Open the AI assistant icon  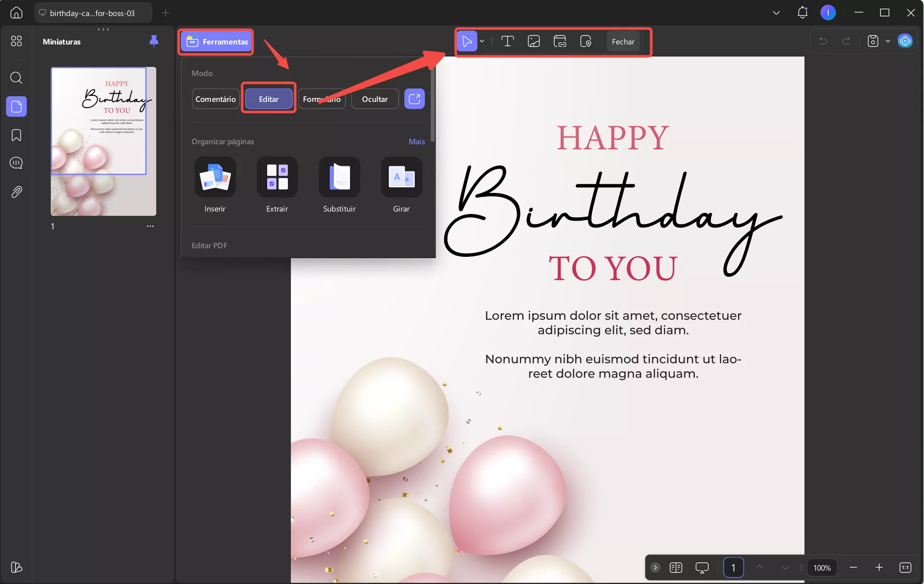[905, 41]
